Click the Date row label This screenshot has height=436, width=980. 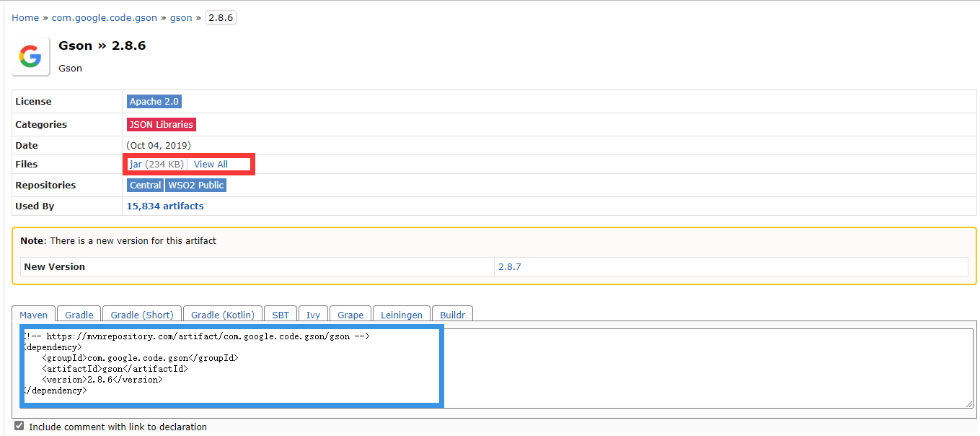[x=27, y=146]
